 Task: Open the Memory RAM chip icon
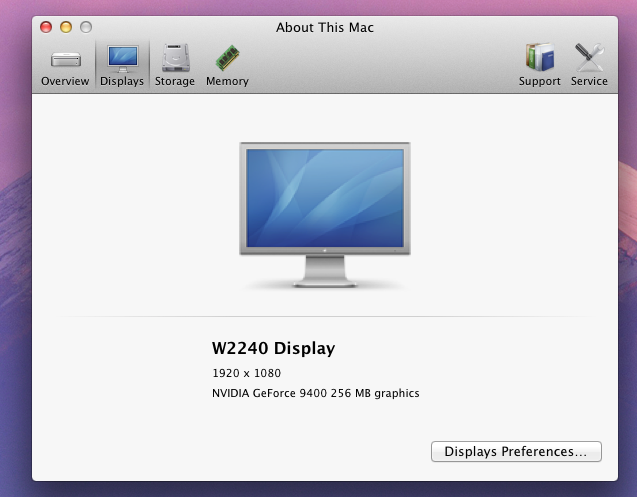[x=227, y=65]
